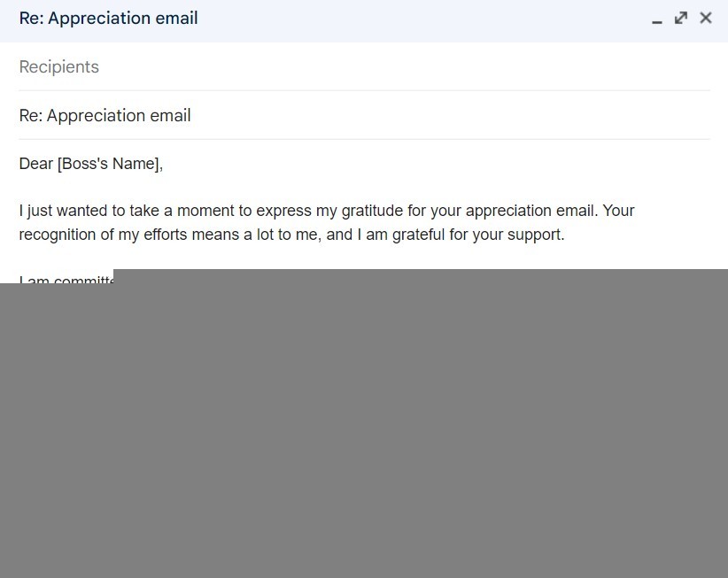Click the Recipients field
Screen dimensions: 728x578
click(354, 67)
